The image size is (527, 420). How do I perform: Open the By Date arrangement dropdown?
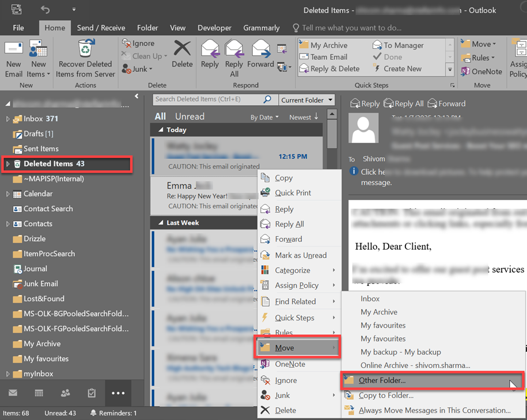(x=264, y=117)
